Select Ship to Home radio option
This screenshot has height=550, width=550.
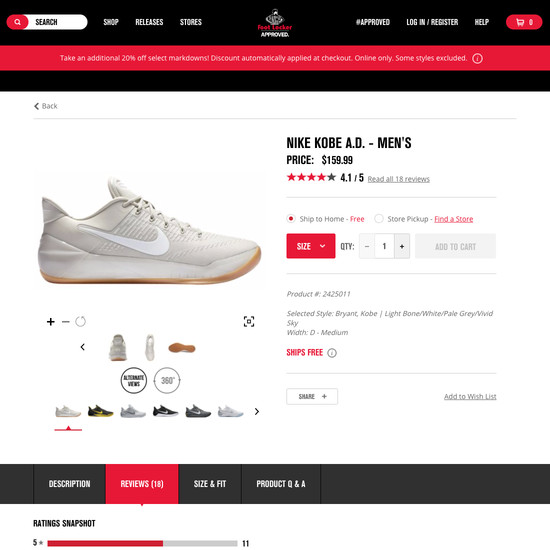[291, 219]
